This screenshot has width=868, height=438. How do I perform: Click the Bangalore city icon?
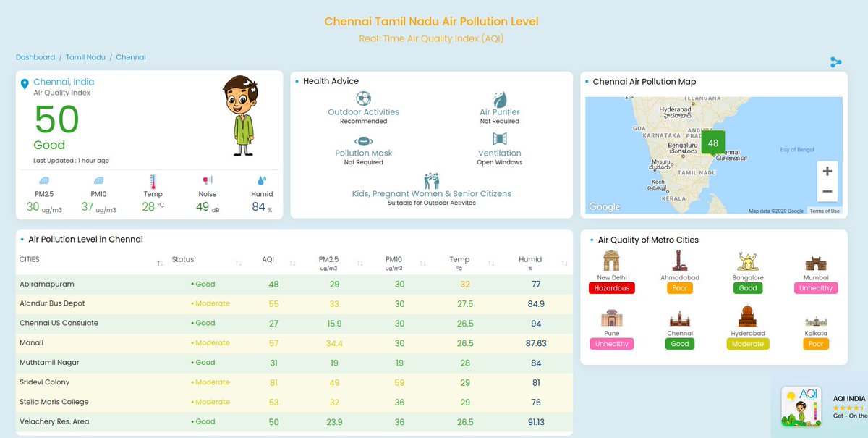(x=748, y=262)
